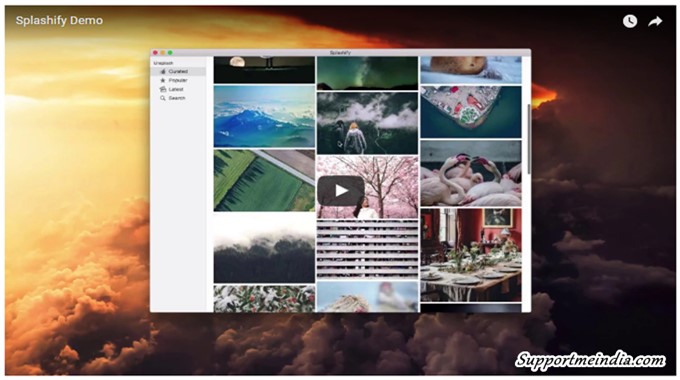Select the foggy forest photo thumbnail
The height and width of the screenshot is (380, 680).
[x=264, y=248]
